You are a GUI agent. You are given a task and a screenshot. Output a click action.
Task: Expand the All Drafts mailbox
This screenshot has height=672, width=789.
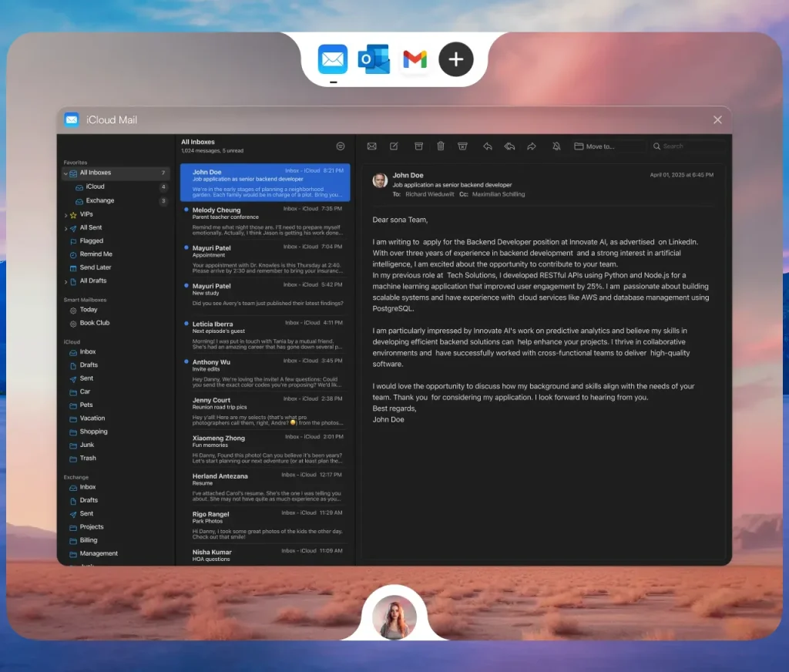click(65, 281)
